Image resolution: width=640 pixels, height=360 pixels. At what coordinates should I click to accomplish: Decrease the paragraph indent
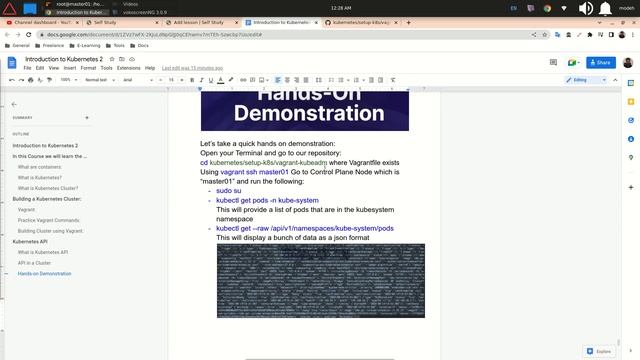point(371,80)
